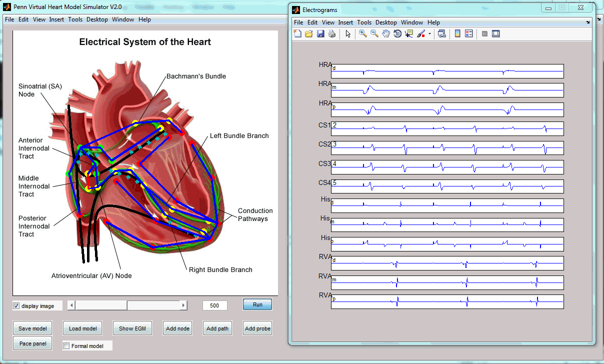Click the Add path button
Viewport: 604px width, 364px height.
[217, 328]
